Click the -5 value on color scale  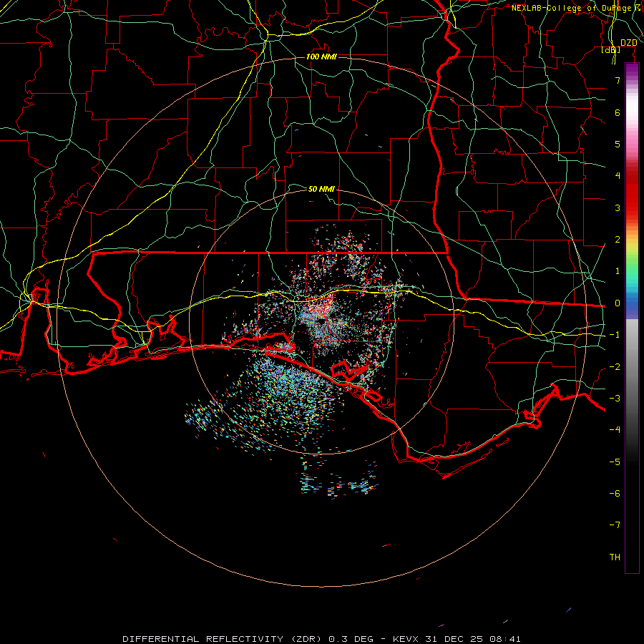(615, 462)
